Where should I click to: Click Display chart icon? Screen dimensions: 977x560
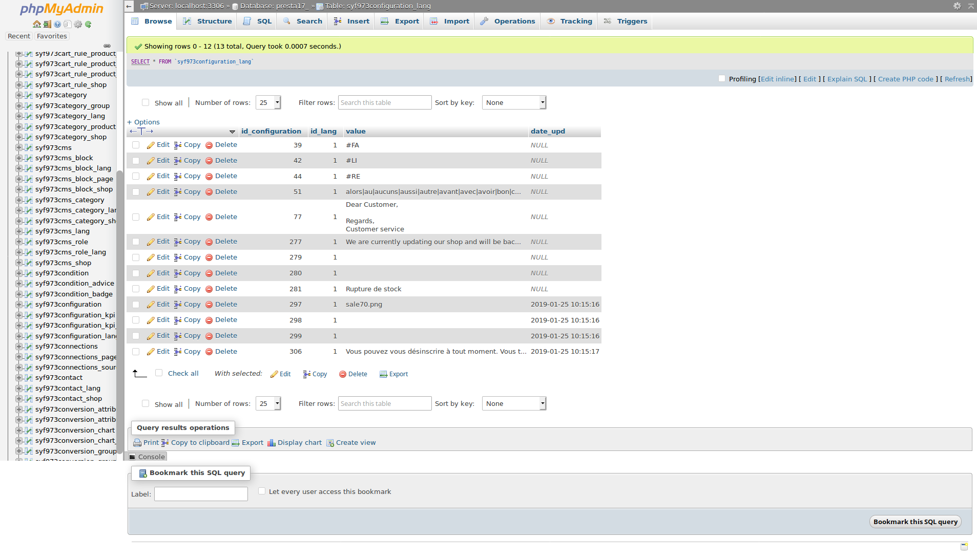[272, 443]
